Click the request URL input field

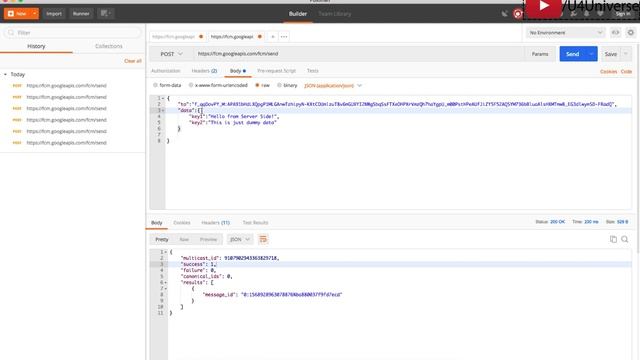pyautogui.click(x=359, y=54)
